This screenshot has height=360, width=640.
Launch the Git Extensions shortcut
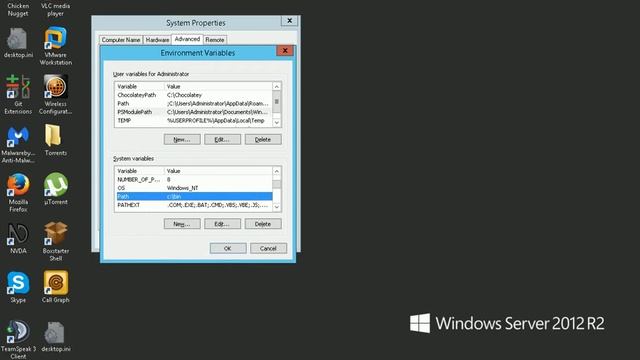18,94
